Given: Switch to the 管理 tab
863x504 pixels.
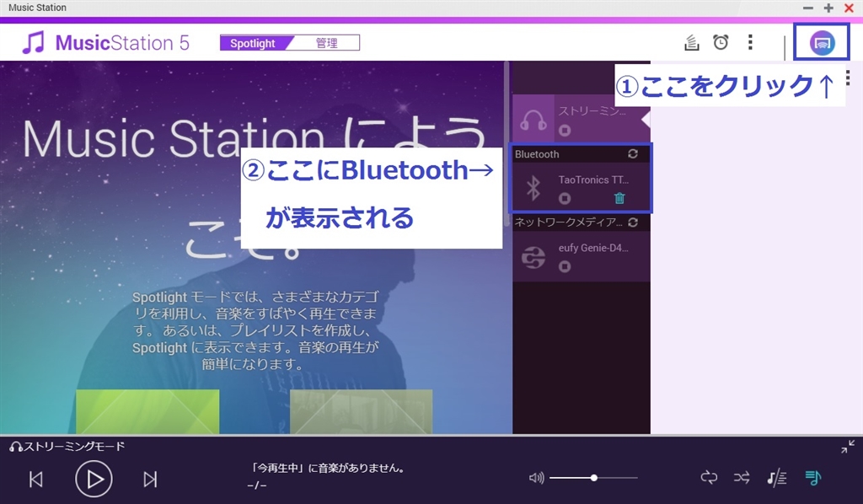Looking at the screenshot, I should [326, 43].
